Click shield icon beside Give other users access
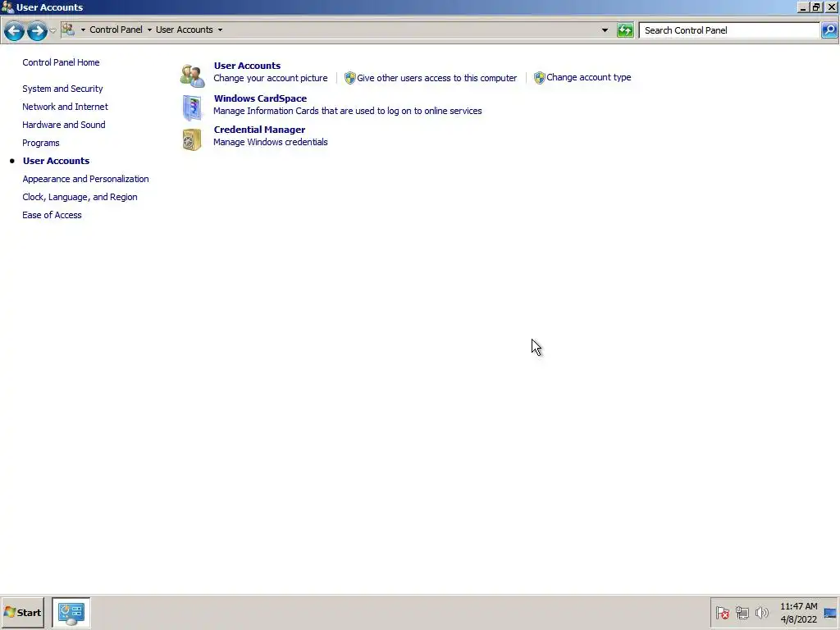Screen dimensions: 840x630 tap(349, 78)
